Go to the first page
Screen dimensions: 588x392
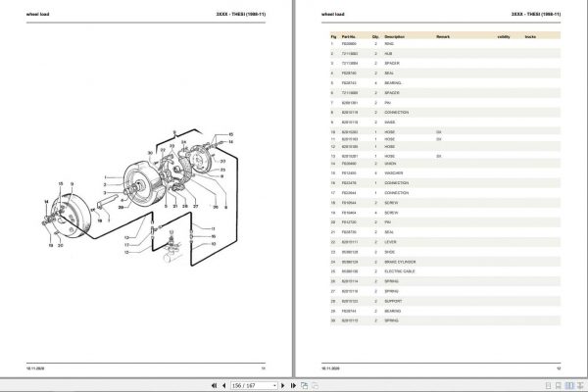(214, 385)
